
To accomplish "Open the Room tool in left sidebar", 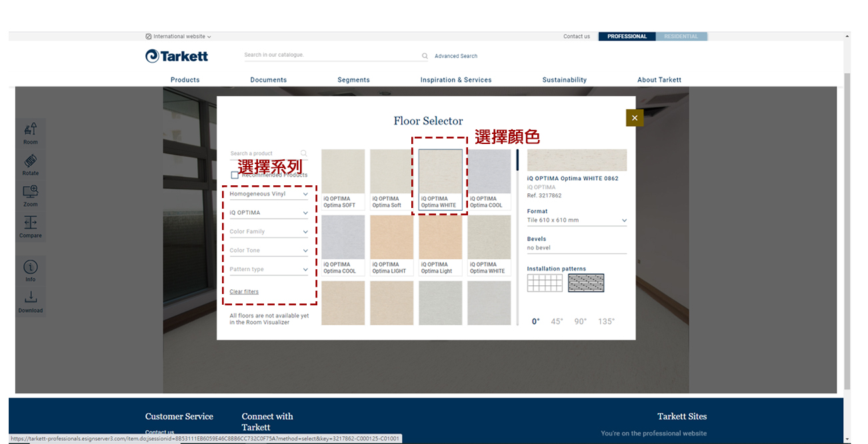I will (31, 133).
